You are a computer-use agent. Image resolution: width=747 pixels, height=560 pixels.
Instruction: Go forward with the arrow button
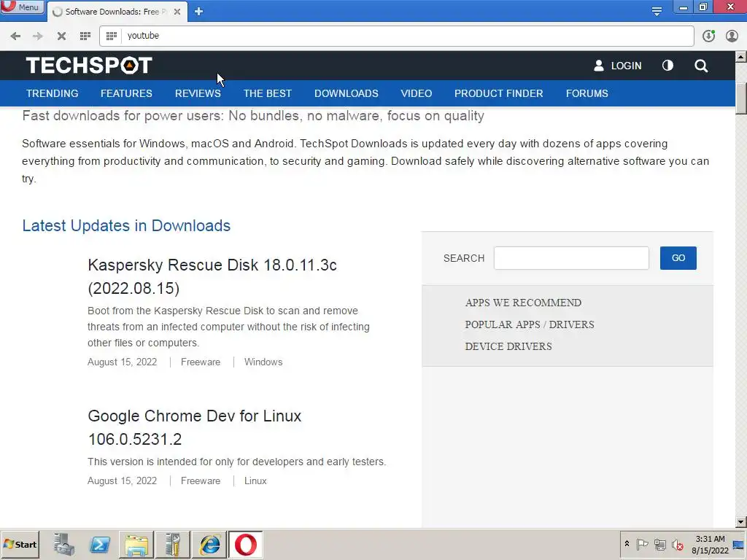[x=38, y=36]
